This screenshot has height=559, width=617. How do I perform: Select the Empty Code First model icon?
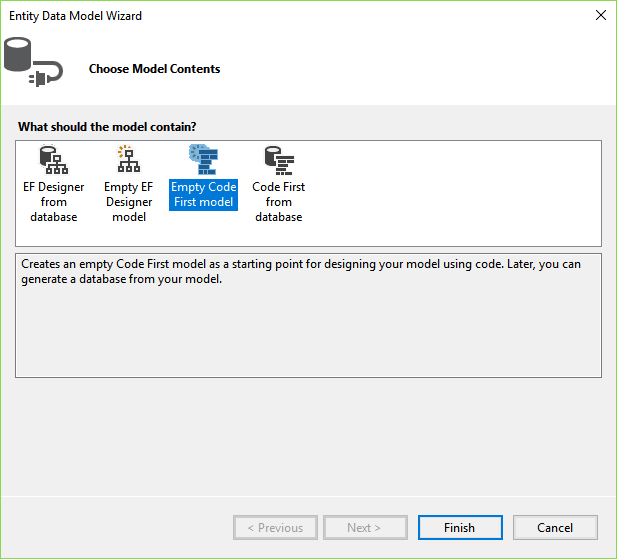(x=203, y=159)
